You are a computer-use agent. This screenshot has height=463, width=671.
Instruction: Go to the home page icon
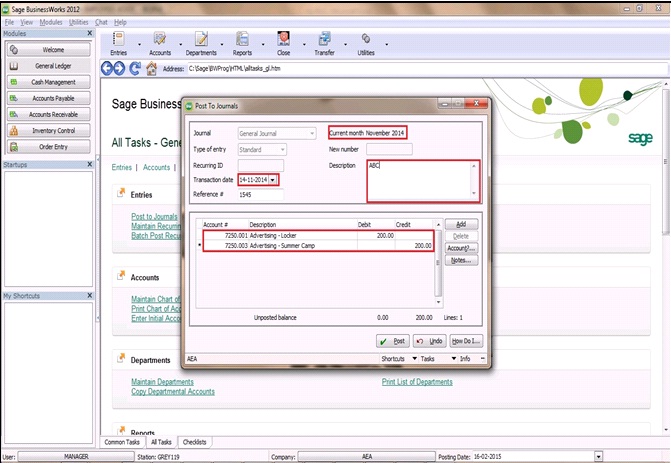tap(151, 68)
